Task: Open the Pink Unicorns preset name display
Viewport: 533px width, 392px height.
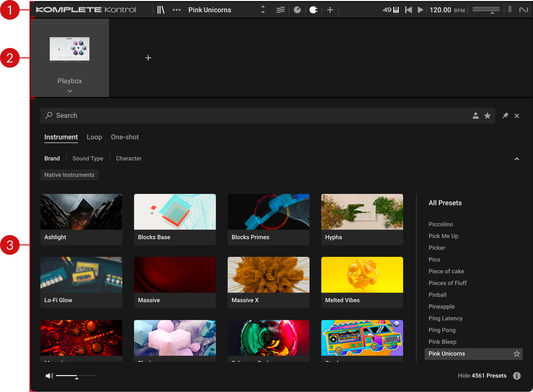Action: click(x=210, y=10)
